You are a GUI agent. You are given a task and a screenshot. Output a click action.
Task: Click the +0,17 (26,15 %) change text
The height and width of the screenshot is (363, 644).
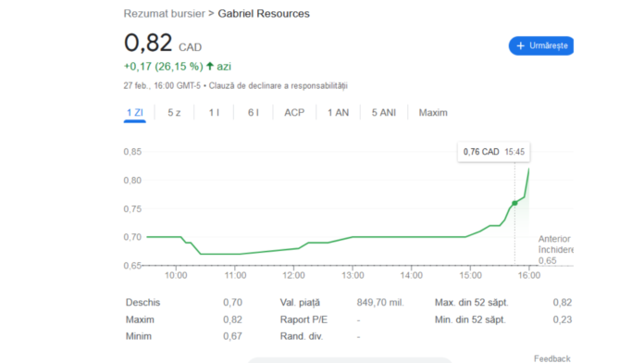[164, 66]
